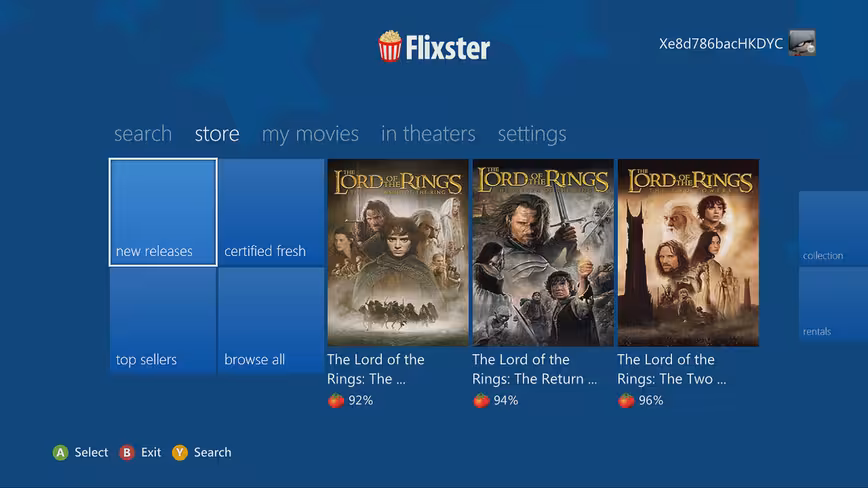Click the Search label in the footer
This screenshot has height=488, width=868.
(x=213, y=453)
